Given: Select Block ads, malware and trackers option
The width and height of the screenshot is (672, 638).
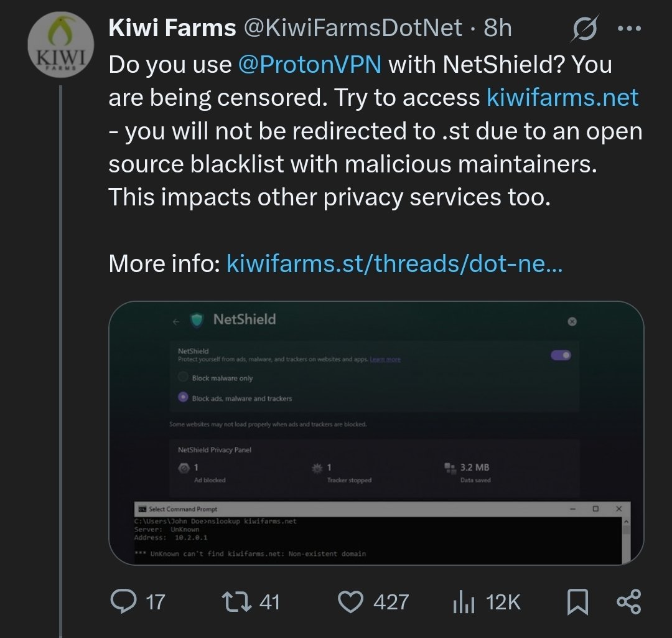Looking at the screenshot, I should 184,398.
